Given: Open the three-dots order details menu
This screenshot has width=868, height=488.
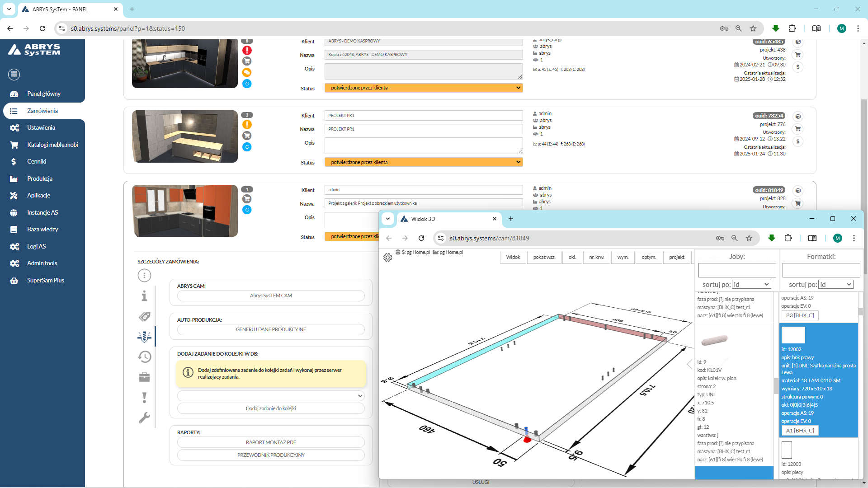Looking at the screenshot, I should [x=144, y=275].
